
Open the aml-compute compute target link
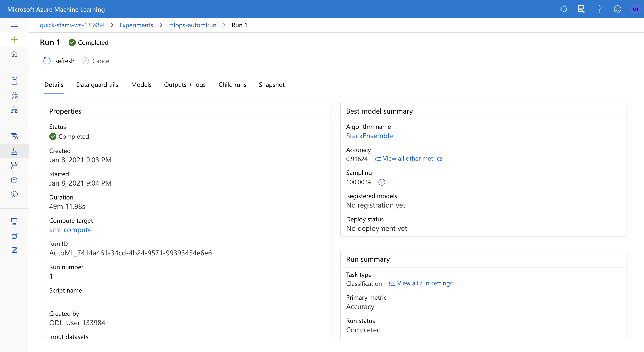point(70,230)
